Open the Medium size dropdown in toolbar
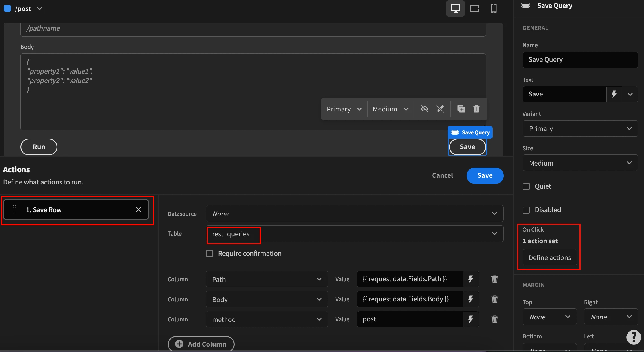The width and height of the screenshot is (644, 352). pyautogui.click(x=391, y=109)
